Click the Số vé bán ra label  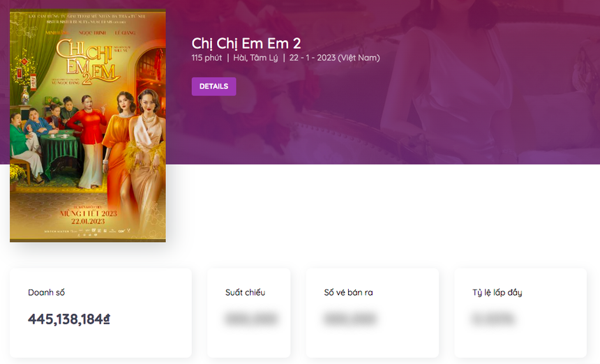[x=348, y=292]
